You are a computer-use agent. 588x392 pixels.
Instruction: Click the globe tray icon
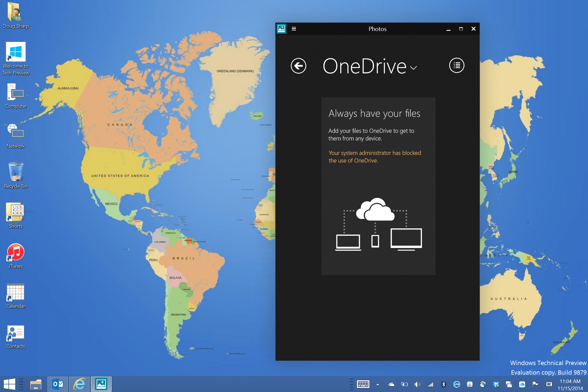483,384
